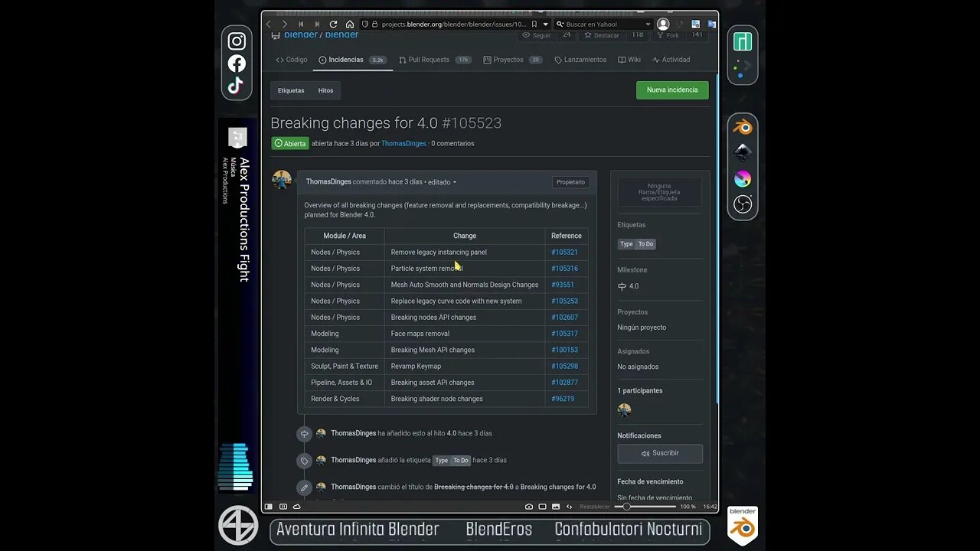This screenshot has height=551, width=980.
Task: Open the Actividad tab
Action: [x=671, y=60]
